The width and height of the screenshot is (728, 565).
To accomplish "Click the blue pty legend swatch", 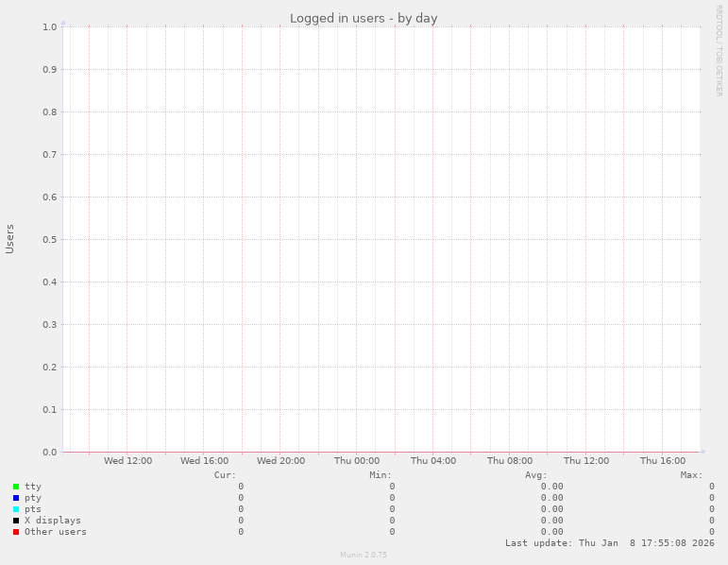I will pyautogui.click(x=16, y=498).
